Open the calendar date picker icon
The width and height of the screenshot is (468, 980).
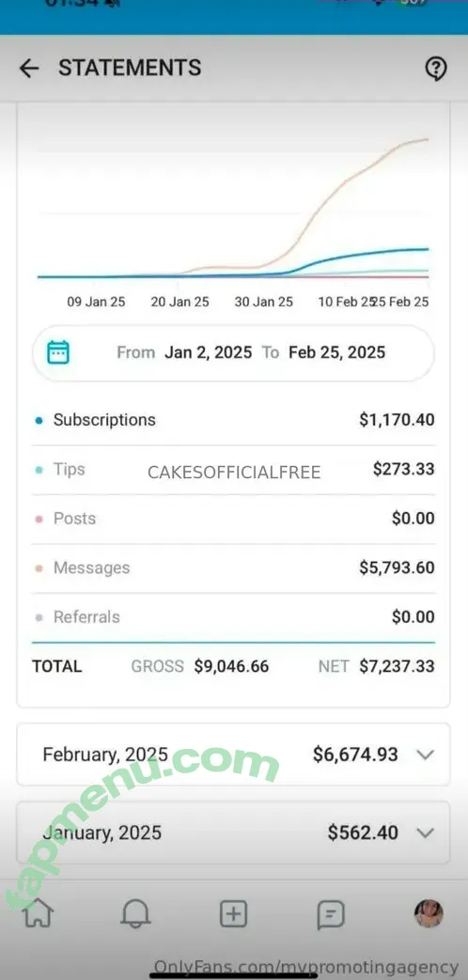(x=58, y=352)
